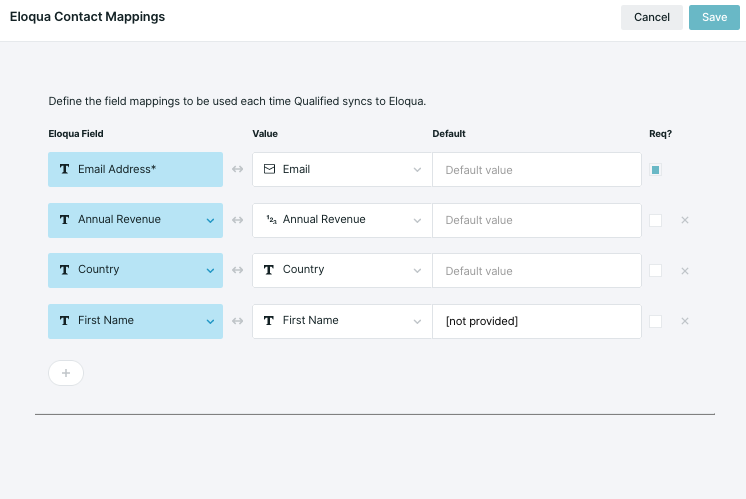This screenshot has height=499, width=746.
Task: Click the '[not provided]' default value field
Action: point(537,321)
